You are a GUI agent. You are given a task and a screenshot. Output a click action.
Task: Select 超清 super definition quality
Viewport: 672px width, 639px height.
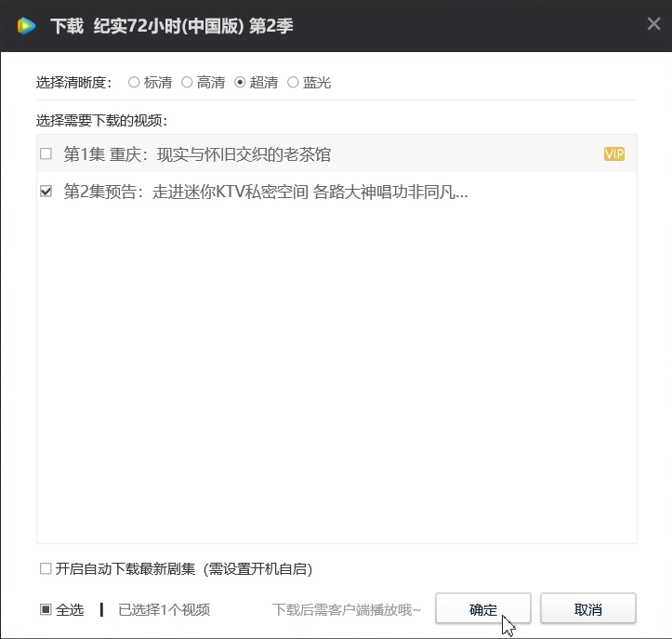(240, 83)
